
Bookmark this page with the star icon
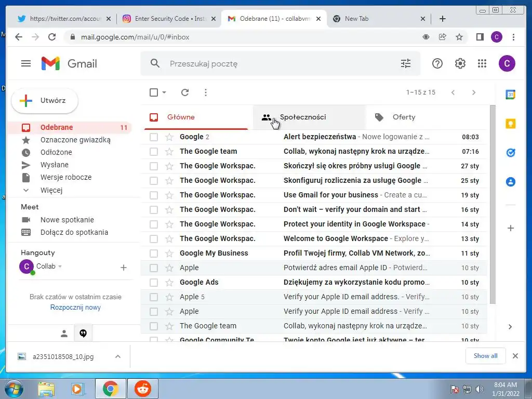(459, 37)
